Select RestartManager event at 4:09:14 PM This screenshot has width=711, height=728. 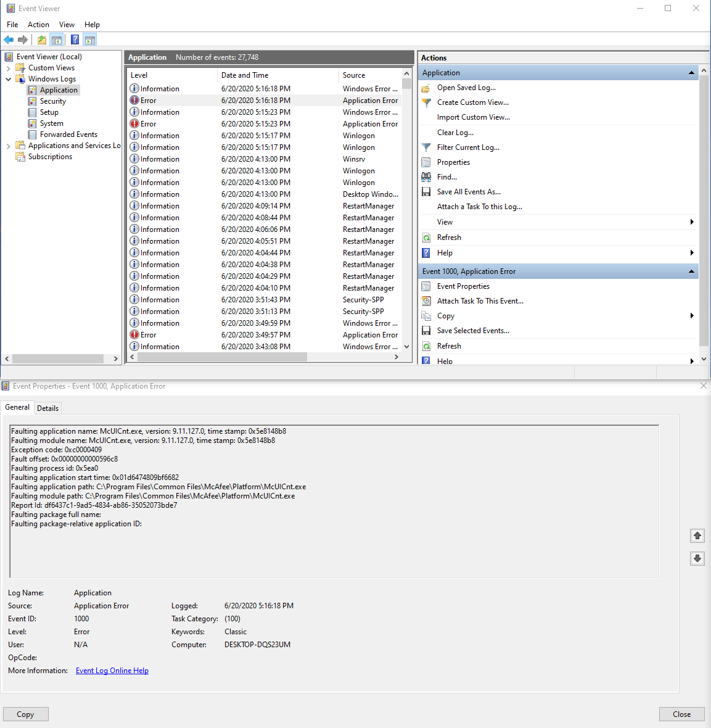pos(265,205)
